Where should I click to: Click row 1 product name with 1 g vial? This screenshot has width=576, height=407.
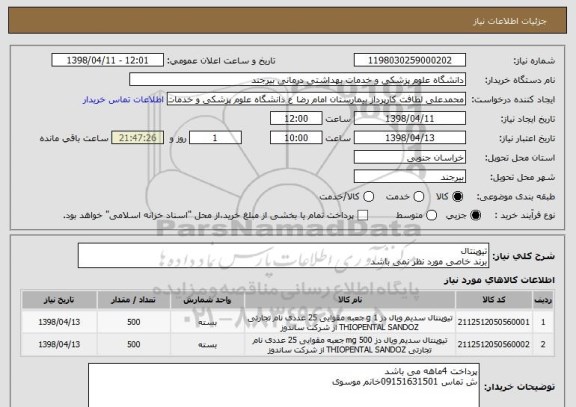pyautogui.click(x=350, y=322)
